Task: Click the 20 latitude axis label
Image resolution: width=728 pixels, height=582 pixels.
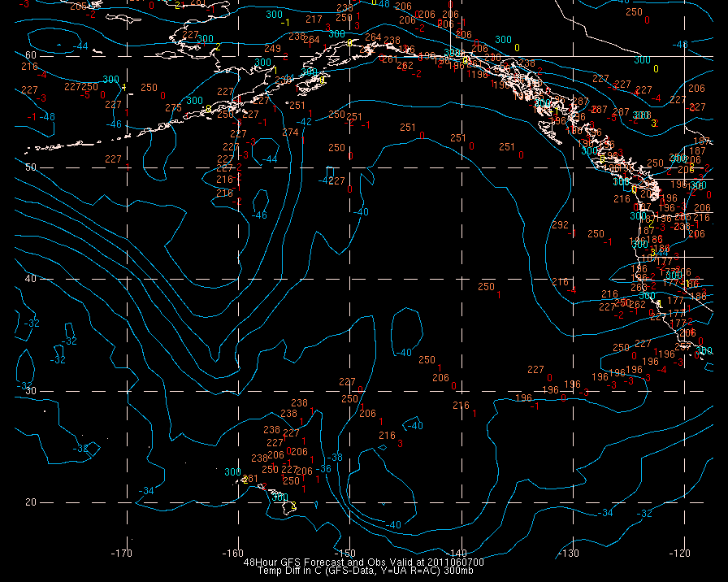Action: coord(30,502)
